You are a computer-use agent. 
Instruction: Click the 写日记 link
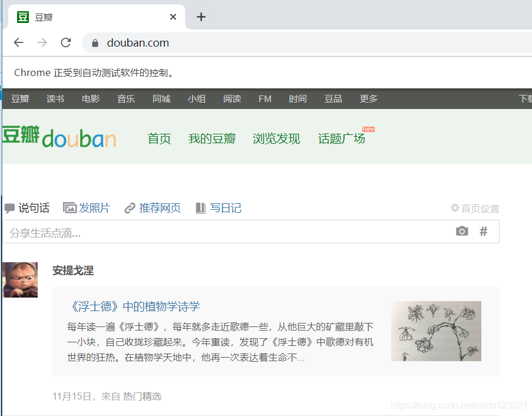[x=225, y=207]
